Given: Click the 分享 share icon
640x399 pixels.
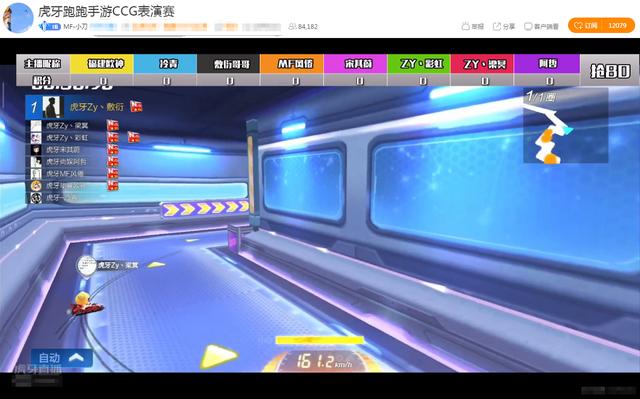Looking at the screenshot, I should pos(497,27).
